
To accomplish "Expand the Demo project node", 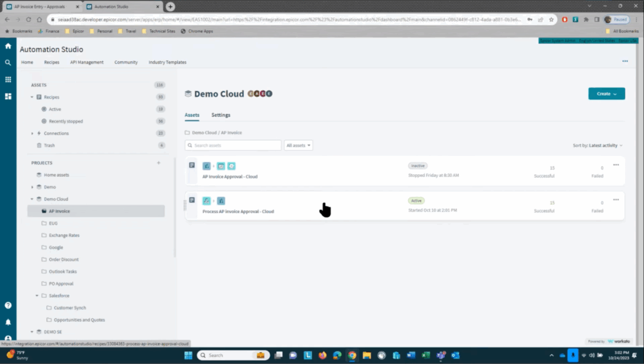I will (x=32, y=187).
